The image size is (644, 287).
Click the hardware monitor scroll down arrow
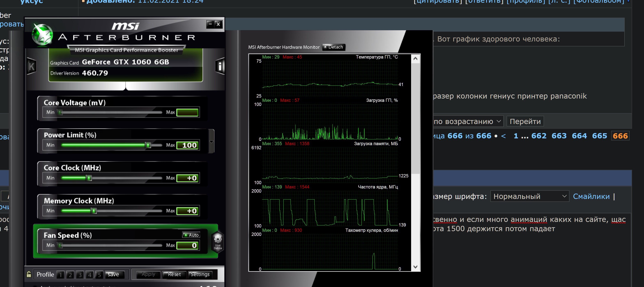tap(415, 267)
